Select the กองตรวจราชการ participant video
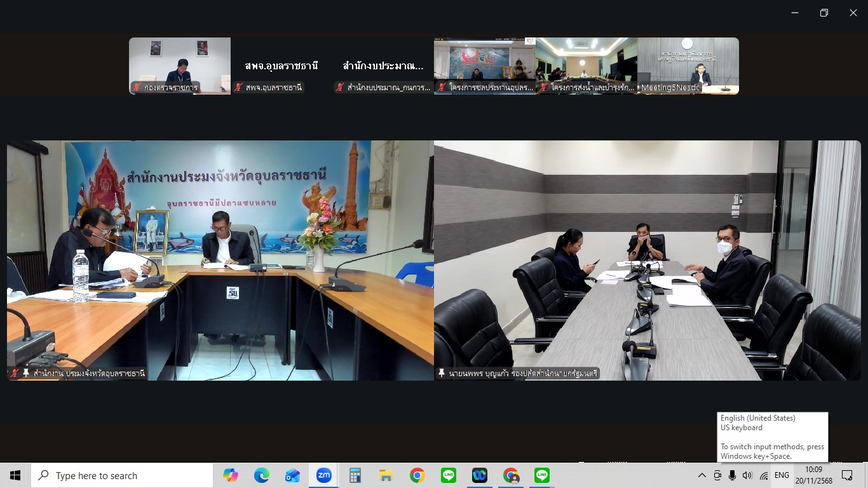 (x=180, y=66)
